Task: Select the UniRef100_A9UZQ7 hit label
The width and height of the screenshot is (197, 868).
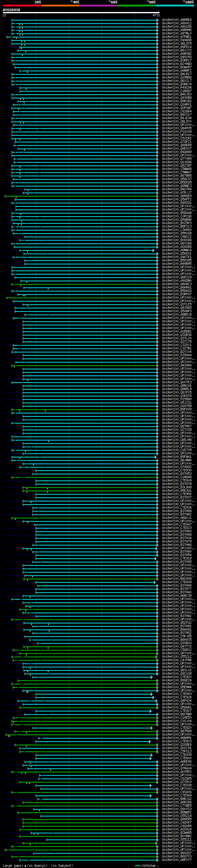Action: coord(176,853)
